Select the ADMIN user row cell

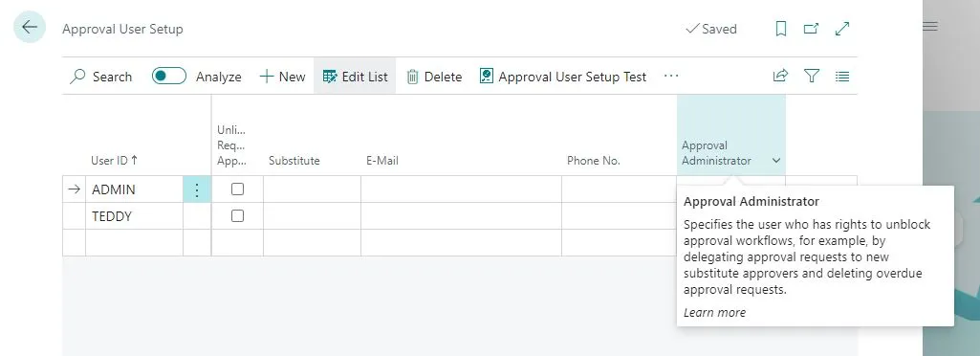click(x=135, y=189)
